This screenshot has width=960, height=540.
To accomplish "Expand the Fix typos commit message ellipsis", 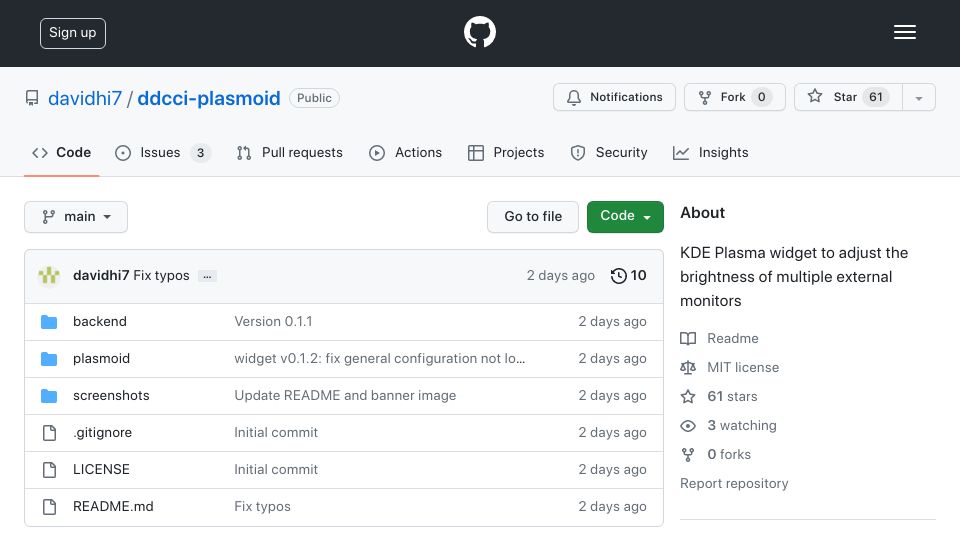I will pyautogui.click(x=208, y=277).
